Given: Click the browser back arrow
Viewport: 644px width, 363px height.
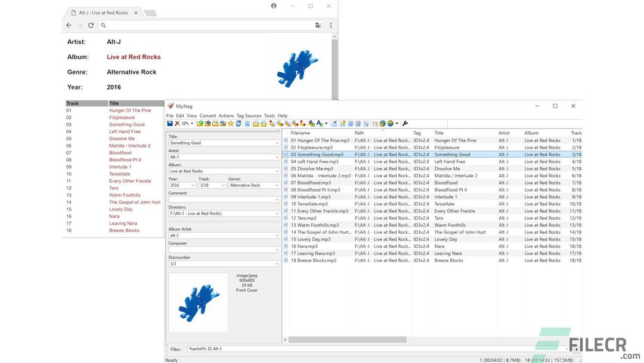Looking at the screenshot, I should coord(69,25).
